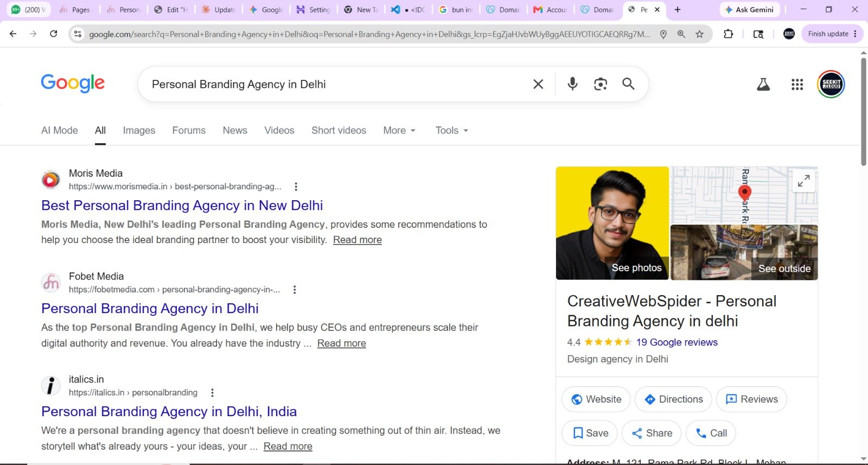Click See outside street view thumbnail
Screen dimensions: 868x465
pos(744,252)
